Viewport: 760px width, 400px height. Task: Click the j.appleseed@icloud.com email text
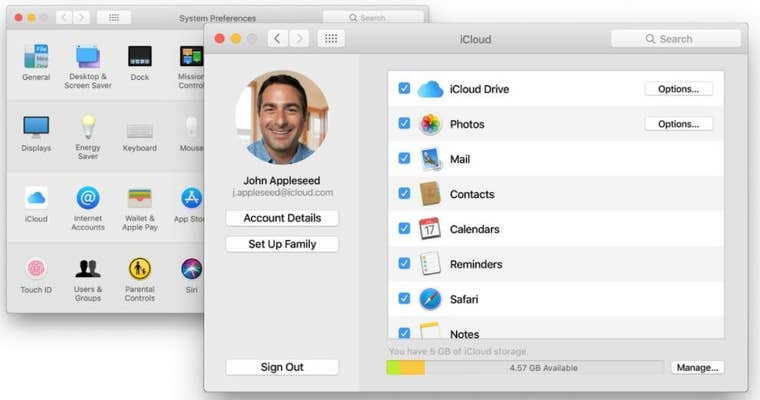(x=283, y=193)
